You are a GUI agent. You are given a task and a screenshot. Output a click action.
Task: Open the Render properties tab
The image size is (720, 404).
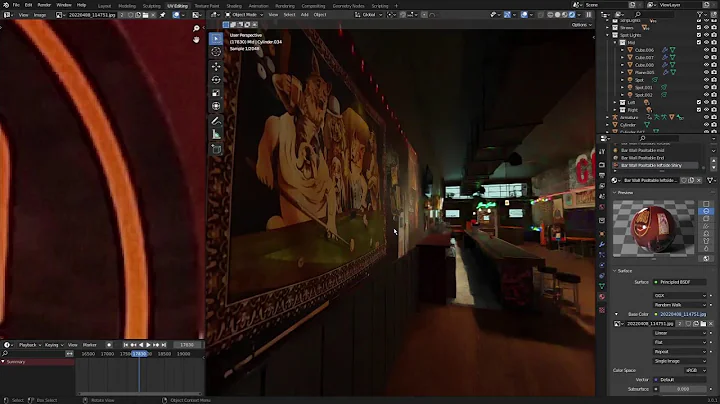point(602,165)
